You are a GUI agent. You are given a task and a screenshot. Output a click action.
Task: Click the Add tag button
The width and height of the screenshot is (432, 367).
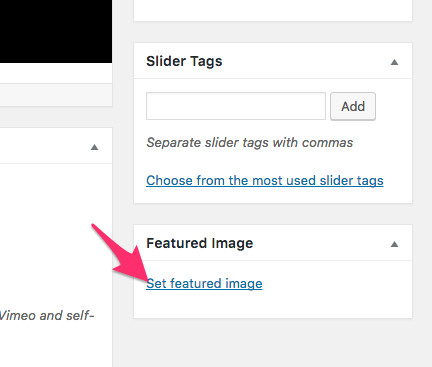pyautogui.click(x=353, y=106)
